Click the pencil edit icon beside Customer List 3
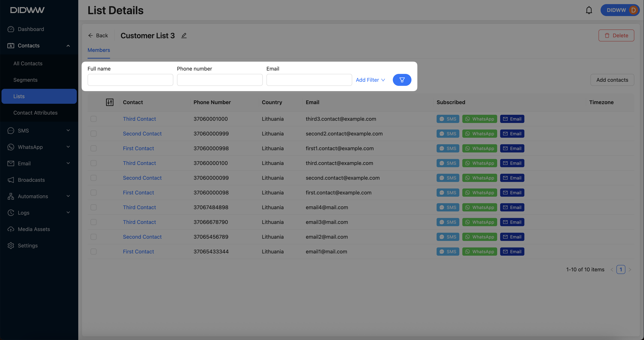644x340 pixels. tap(184, 36)
